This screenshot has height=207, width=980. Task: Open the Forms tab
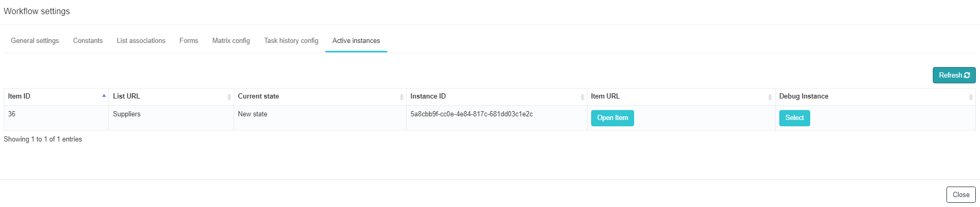(189, 41)
